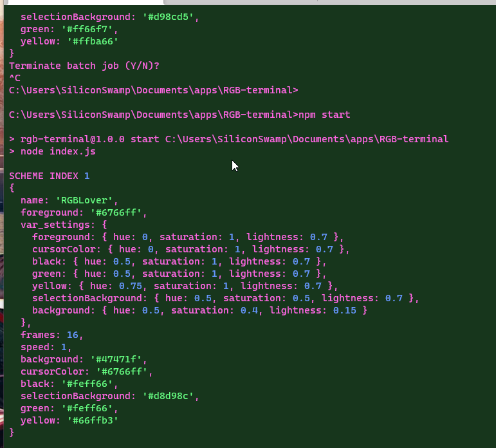Click the yellow value '#66ffb3'
496x448 pixels.
pyautogui.click(x=93, y=420)
